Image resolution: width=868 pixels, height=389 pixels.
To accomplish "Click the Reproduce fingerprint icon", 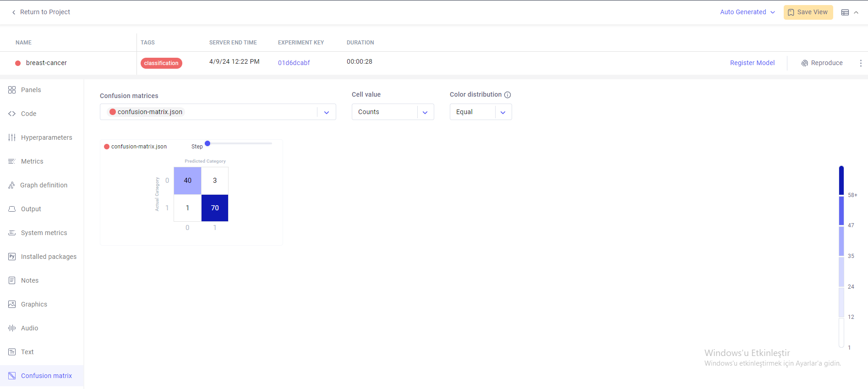I will click(x=805, y=63).
